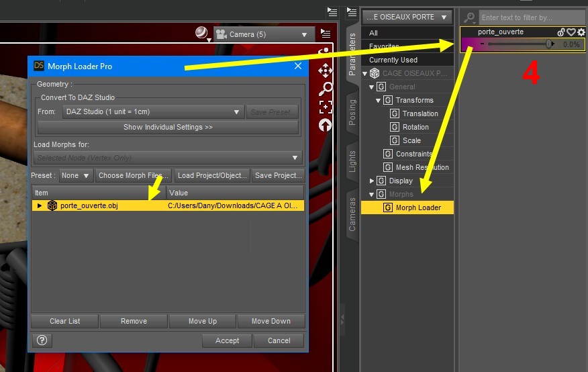Viewport: 588px width, 372px height.
Task: Click the porte_ouverte lock link icon
Action: pyautogui.click(x=561, y=32)
